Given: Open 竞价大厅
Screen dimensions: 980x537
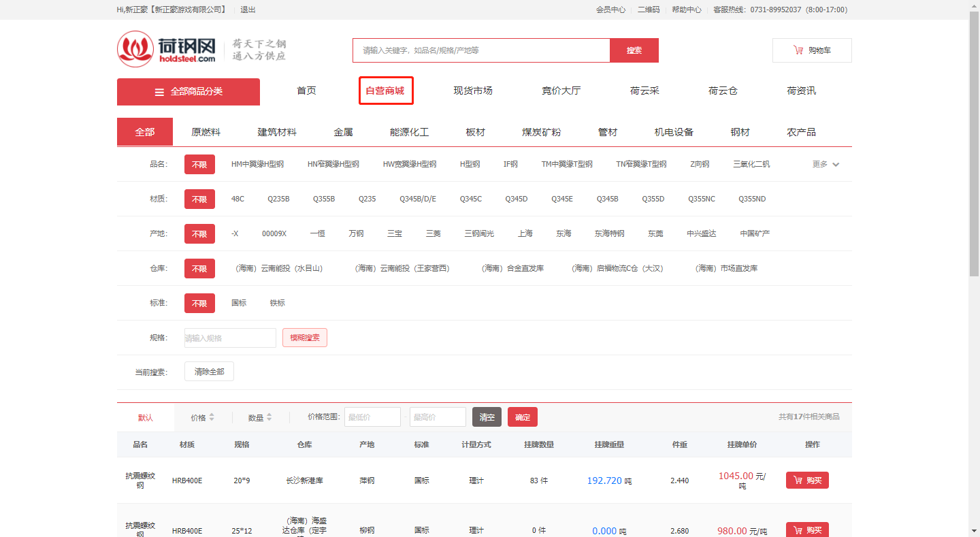Looking at the screenshot, I should [561, 91].
